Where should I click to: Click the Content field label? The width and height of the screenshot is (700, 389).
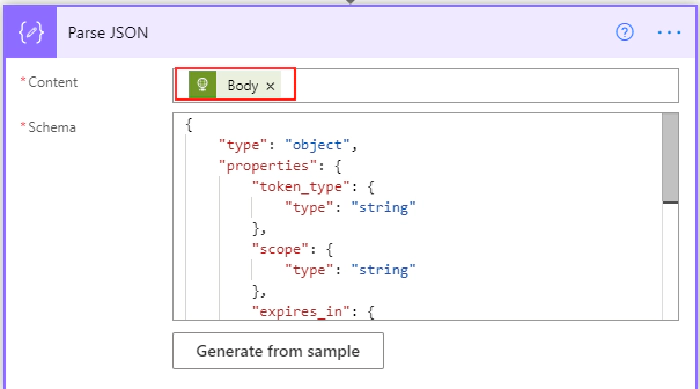(x=53, y=82)
